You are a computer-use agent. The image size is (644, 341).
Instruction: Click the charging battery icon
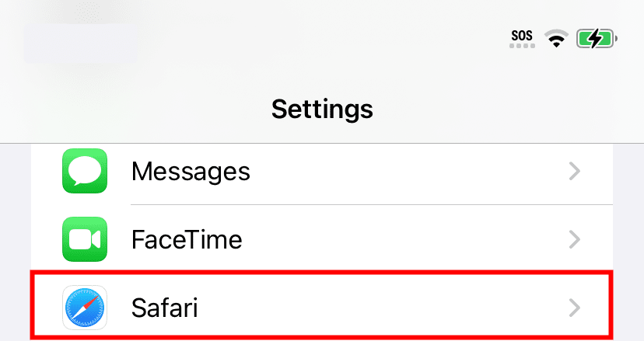coord(597,39)
